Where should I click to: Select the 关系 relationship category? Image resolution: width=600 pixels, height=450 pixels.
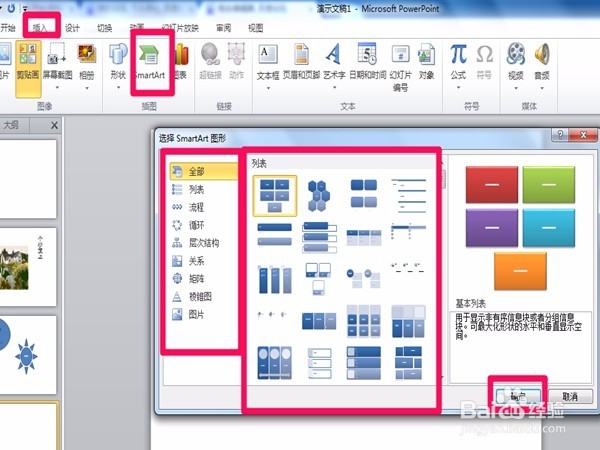[204, 261]
